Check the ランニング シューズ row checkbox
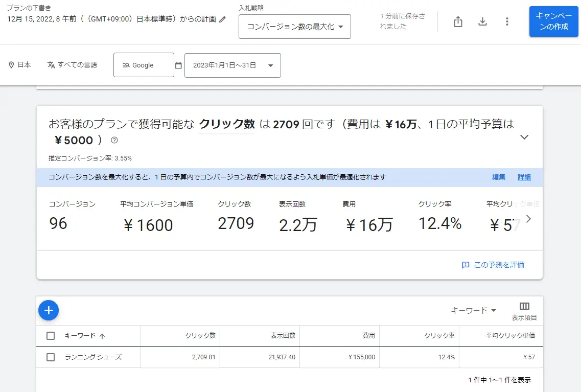The height and width of the screenshot is (392, 581). coord(51,357)
